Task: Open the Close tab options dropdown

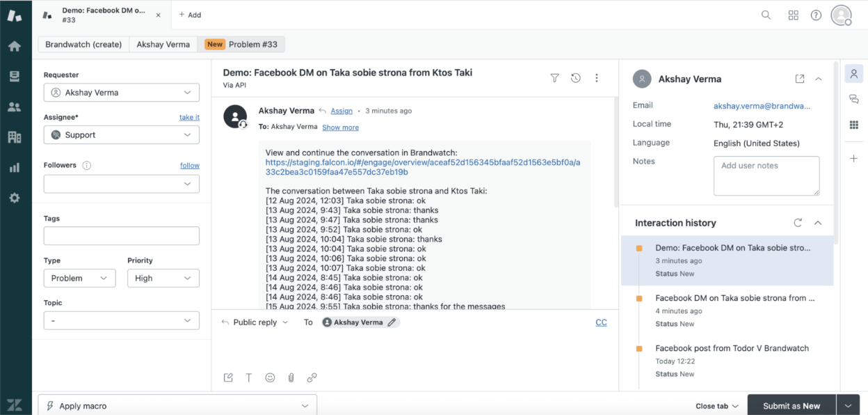Action: pyautogui.click(x=717, y=406)
